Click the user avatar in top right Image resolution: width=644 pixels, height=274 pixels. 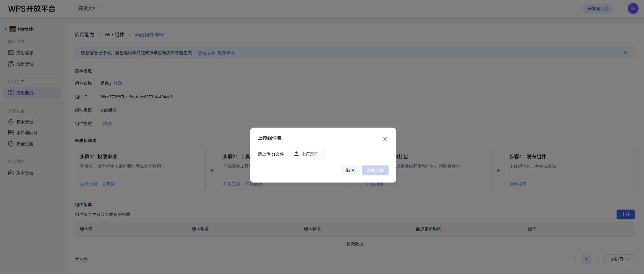click(633, 8)
